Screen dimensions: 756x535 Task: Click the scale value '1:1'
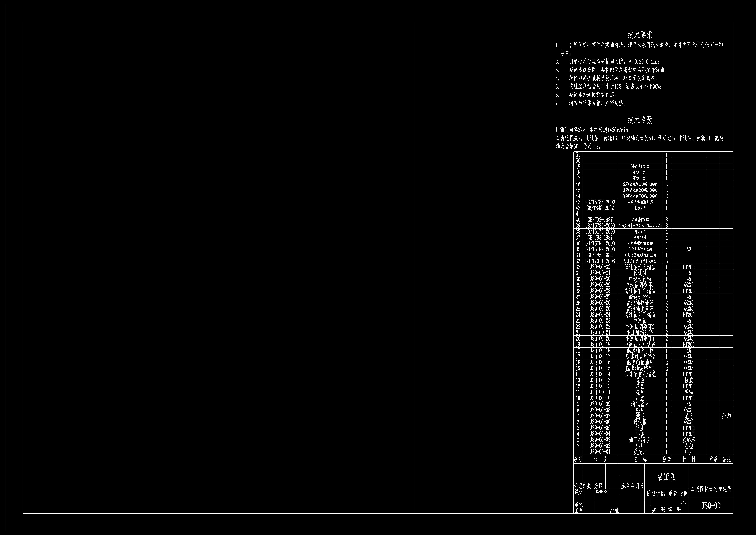tap(684, 502)
